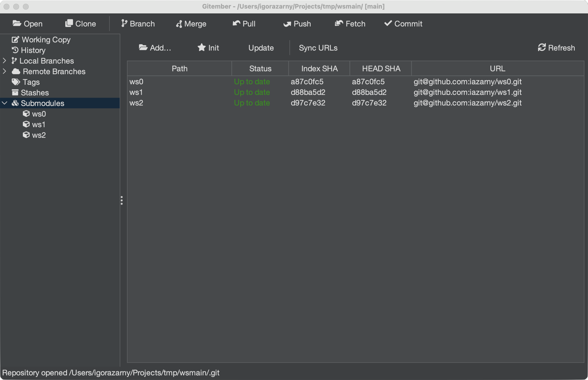Click the Push arrow icon
Screen dimensions: 588x380
(x=287, y=24)
